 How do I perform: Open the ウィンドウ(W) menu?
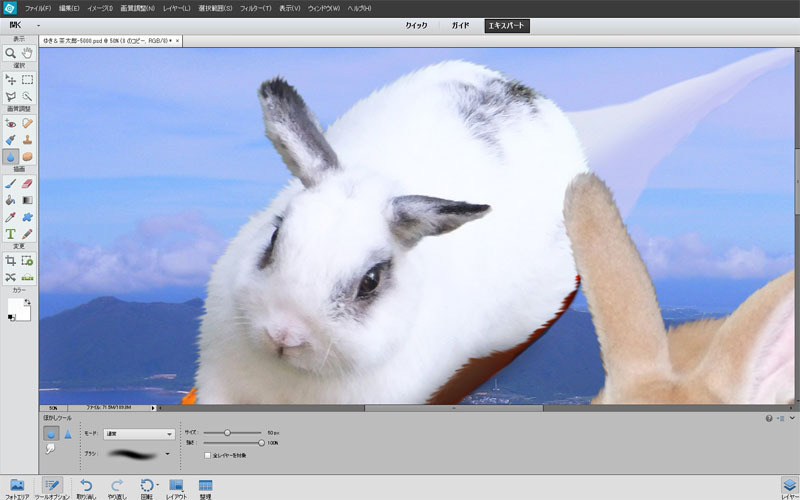coord(323,8)
